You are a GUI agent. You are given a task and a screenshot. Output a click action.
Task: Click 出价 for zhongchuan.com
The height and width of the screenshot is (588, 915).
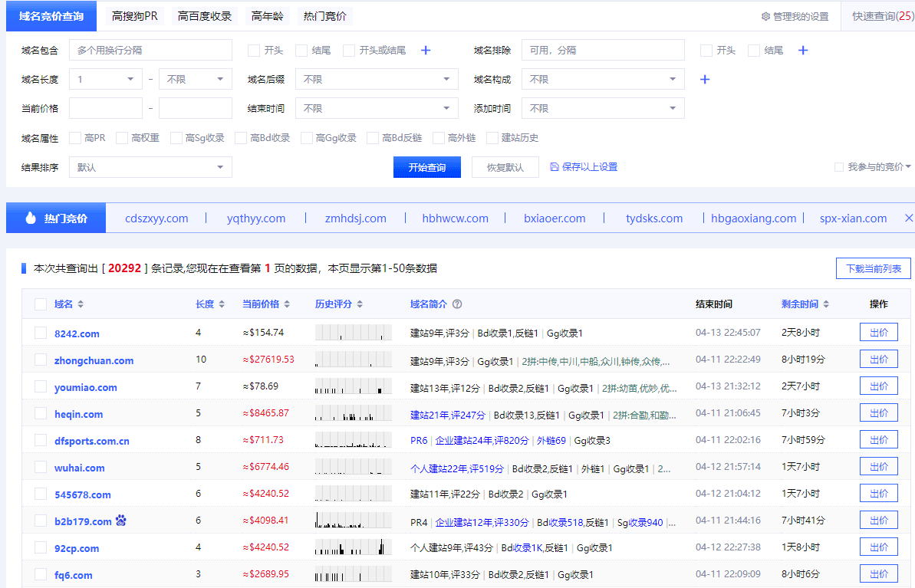(878, 360)
